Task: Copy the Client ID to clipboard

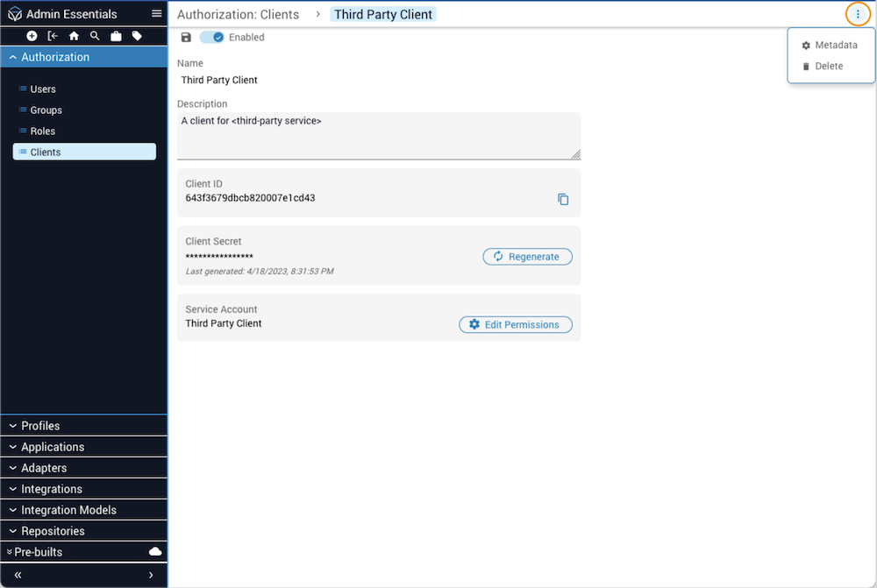Action: (563, 199)
